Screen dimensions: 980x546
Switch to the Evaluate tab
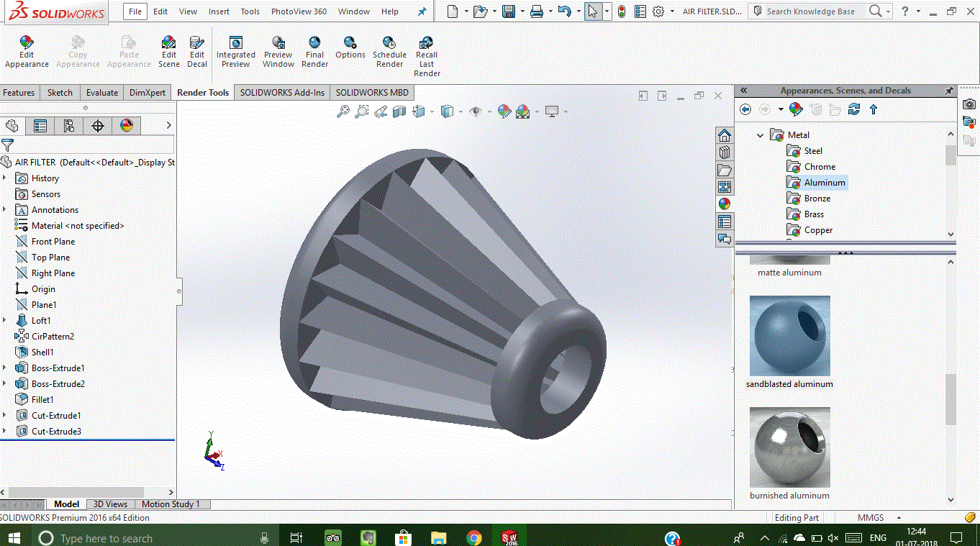click(x=102, y=93)
